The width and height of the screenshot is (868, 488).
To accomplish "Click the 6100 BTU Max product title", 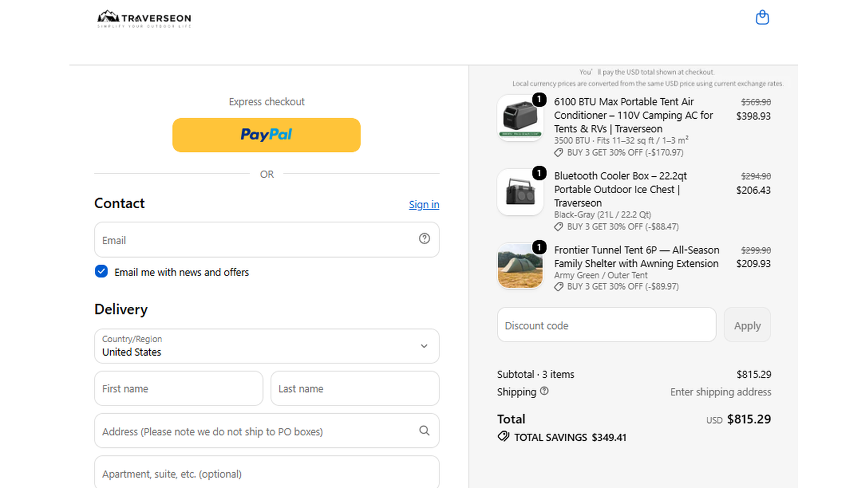I will 634,115.
